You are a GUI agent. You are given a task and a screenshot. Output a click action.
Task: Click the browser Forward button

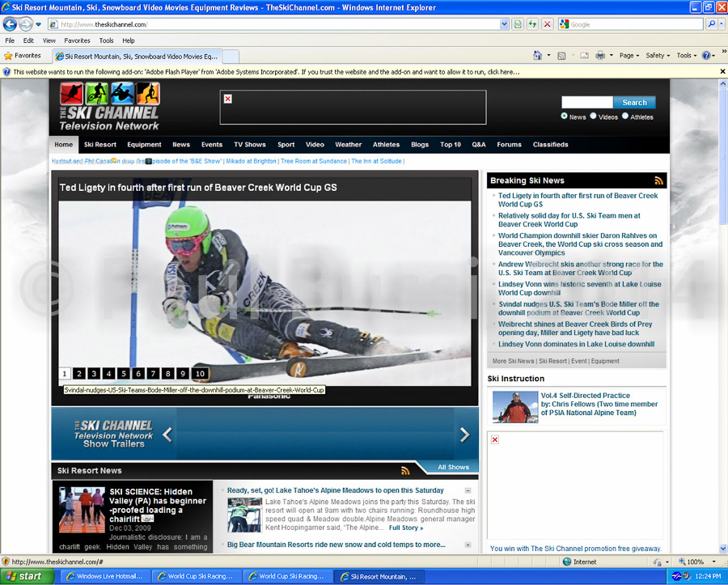point(26,23)
